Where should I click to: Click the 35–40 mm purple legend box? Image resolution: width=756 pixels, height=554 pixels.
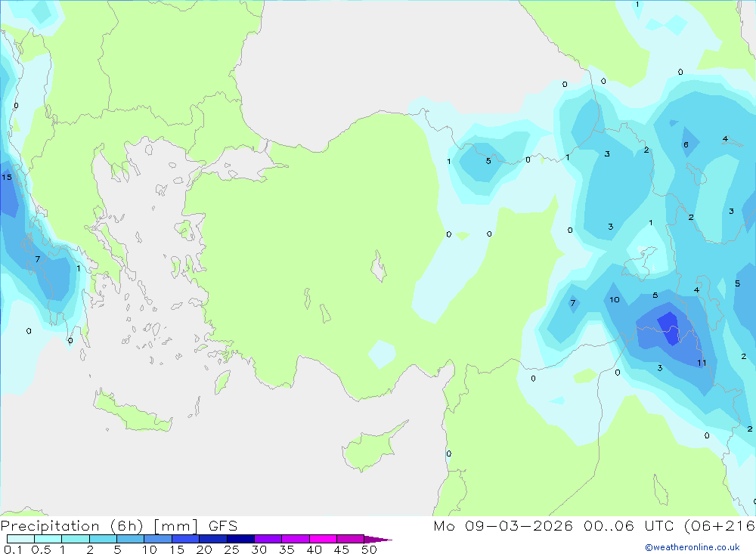click(x=296, y=539)
